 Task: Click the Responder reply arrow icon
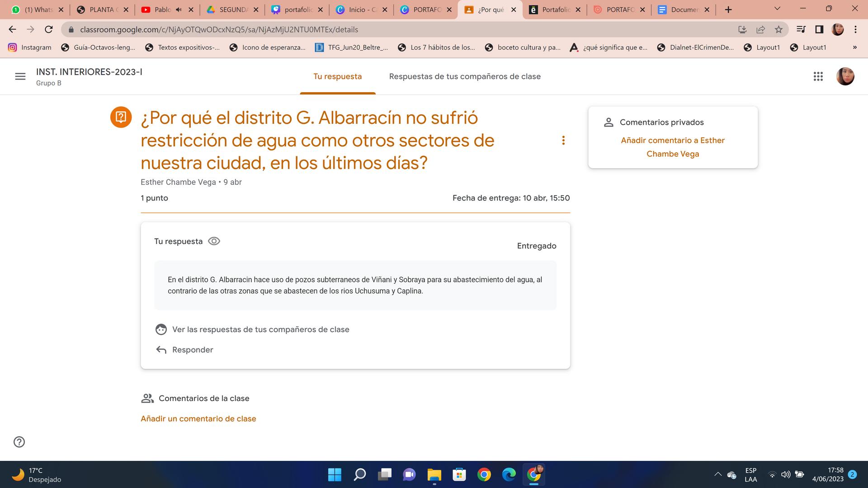coord(161,350)
